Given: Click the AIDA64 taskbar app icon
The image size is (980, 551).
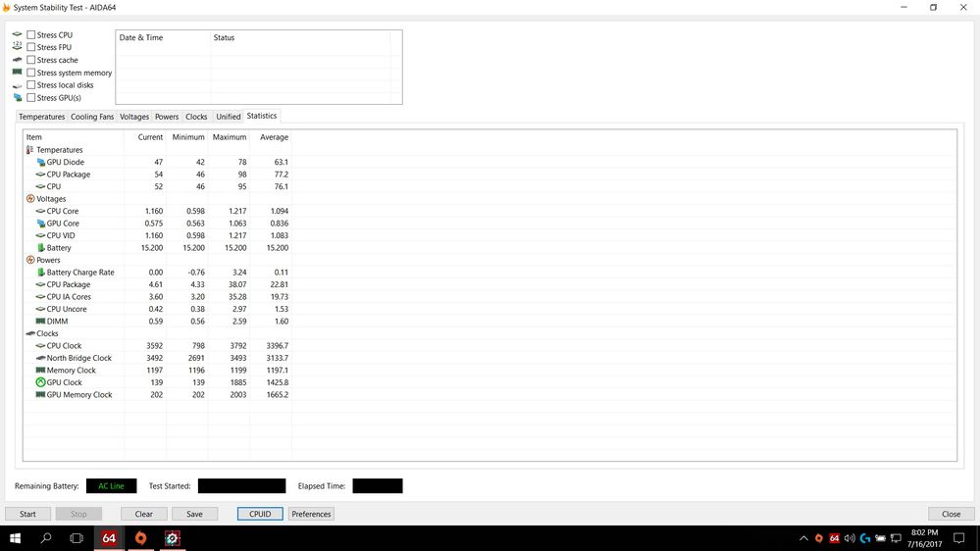Looking at the screenshot, I should [109, 538].
